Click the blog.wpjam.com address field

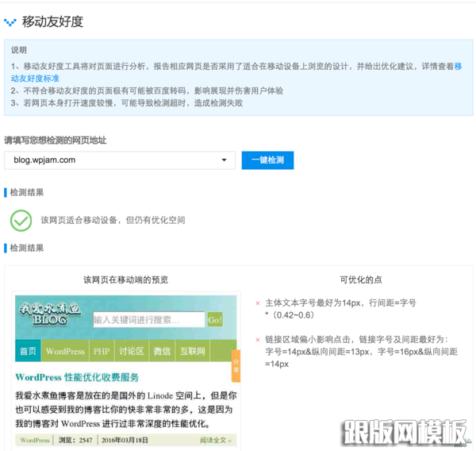111,160
